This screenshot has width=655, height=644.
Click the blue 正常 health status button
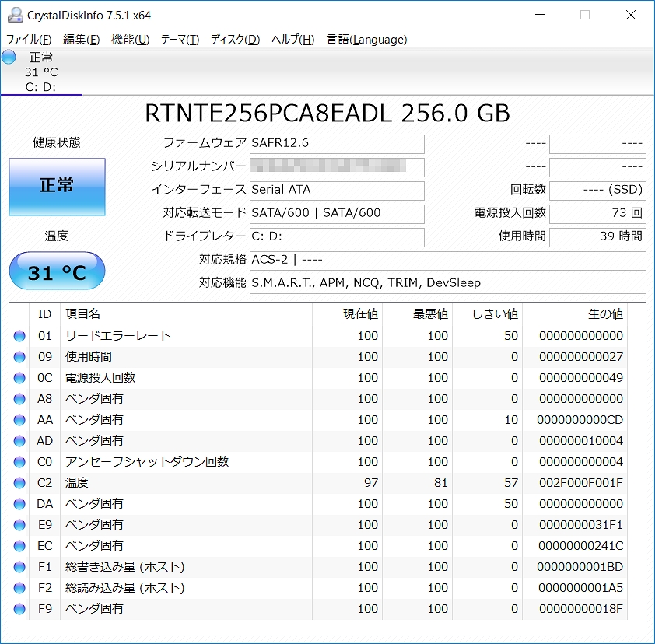click(58, 187)
